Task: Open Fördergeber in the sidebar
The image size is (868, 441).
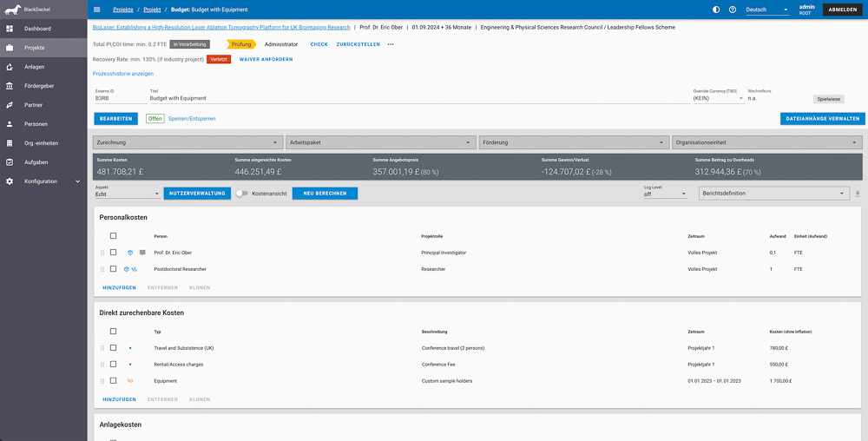Action: point(43,86)
